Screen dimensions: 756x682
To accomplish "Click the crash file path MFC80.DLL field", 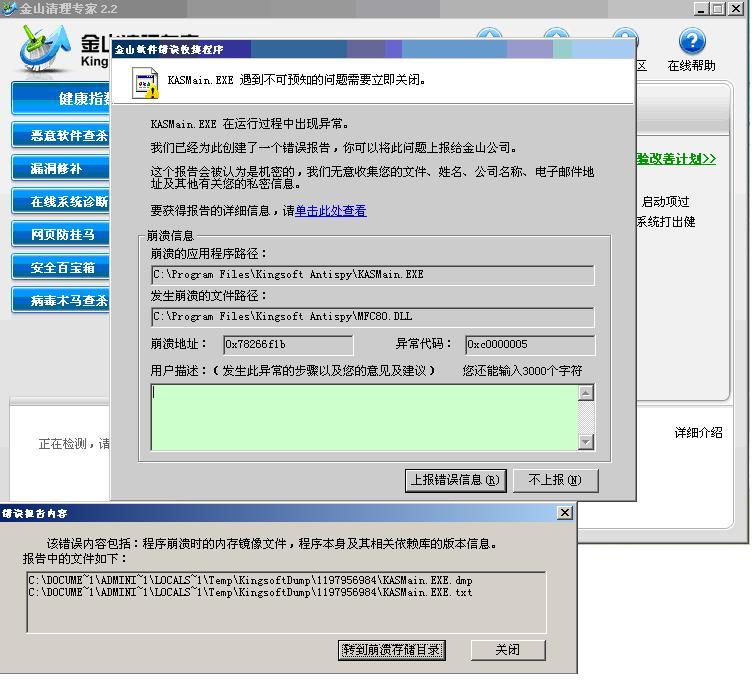I will pyautogui.click(x=372, y=317).
